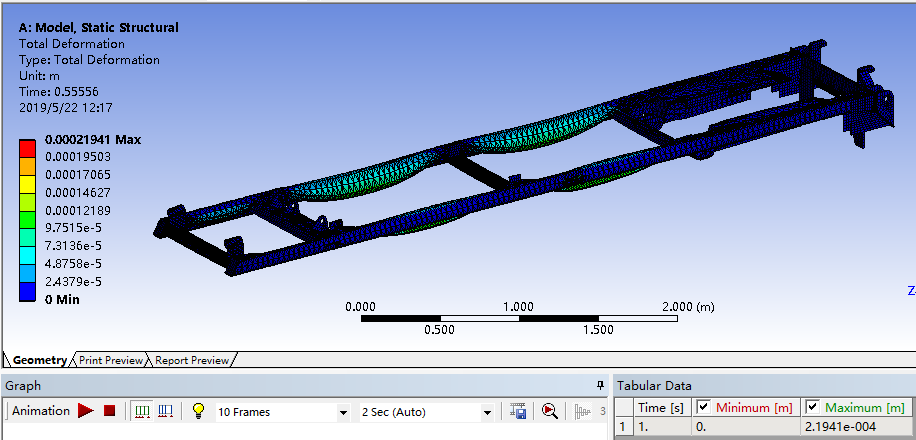Click the Animation toolbar label
This screenshot has width=916, height=440.
(x=41, y=411)
